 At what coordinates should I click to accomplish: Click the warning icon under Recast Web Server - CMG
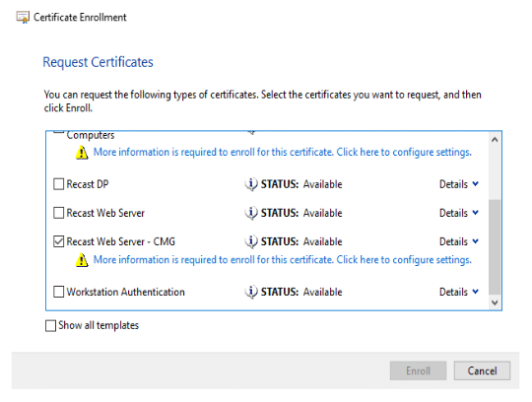coord(82,260)
